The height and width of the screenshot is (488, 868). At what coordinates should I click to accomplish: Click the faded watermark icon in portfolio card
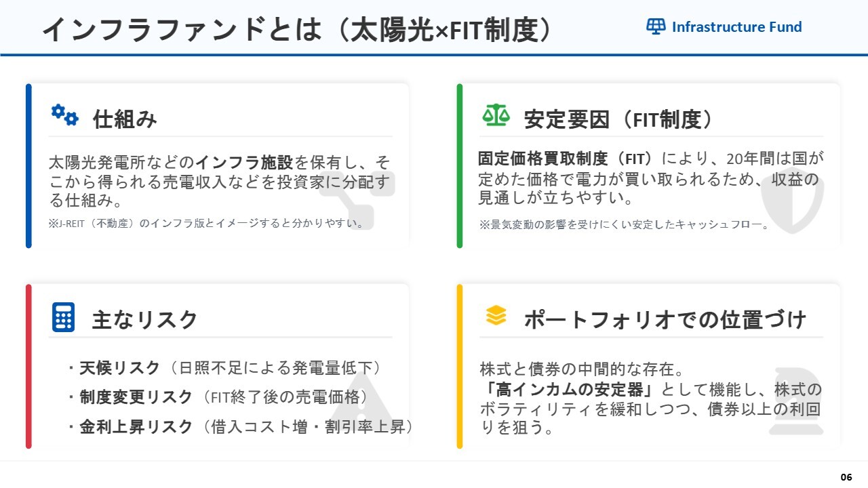[795, 401]
